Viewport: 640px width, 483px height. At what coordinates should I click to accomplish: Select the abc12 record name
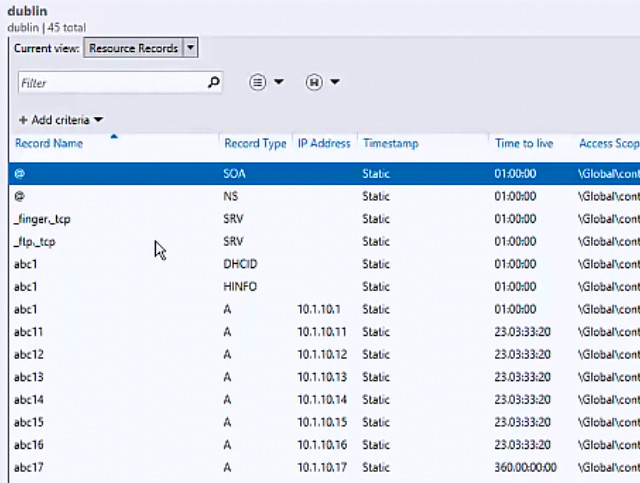click(x=29, y=354)
